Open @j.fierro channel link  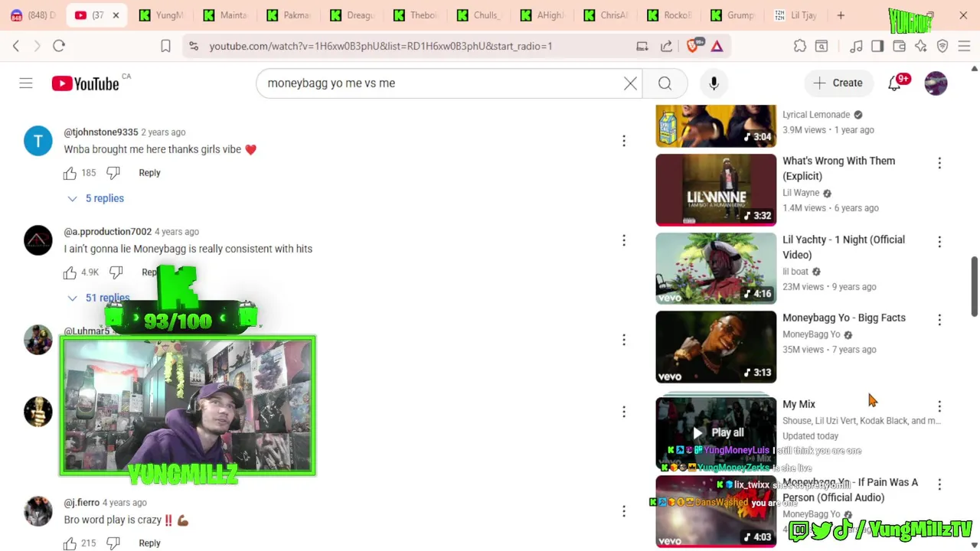click(82, 503)
